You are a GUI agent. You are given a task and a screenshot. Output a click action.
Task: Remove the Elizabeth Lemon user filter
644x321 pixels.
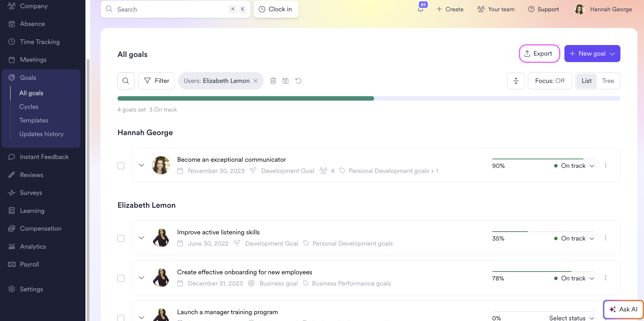256,81
